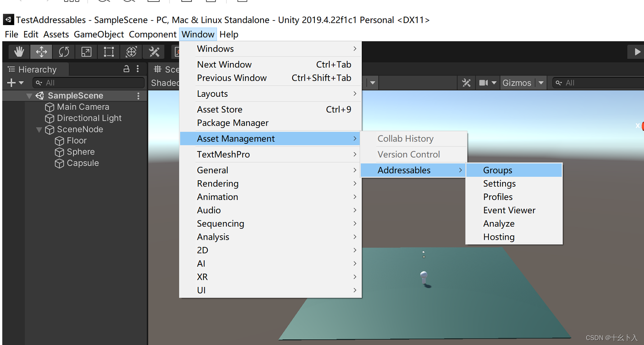Open the Edit menu
Viewport: 644px width, 345px height.
[x=31, y=35]
